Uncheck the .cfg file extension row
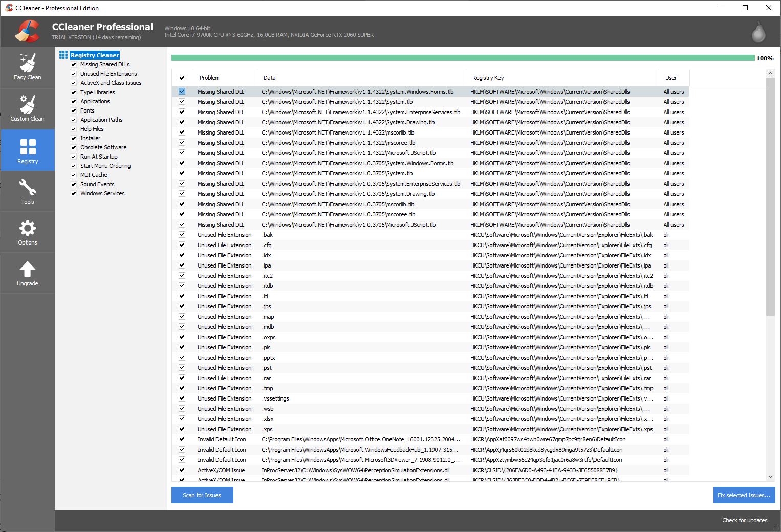This screenshot has height=532, width=781. [x=182, y=245]
